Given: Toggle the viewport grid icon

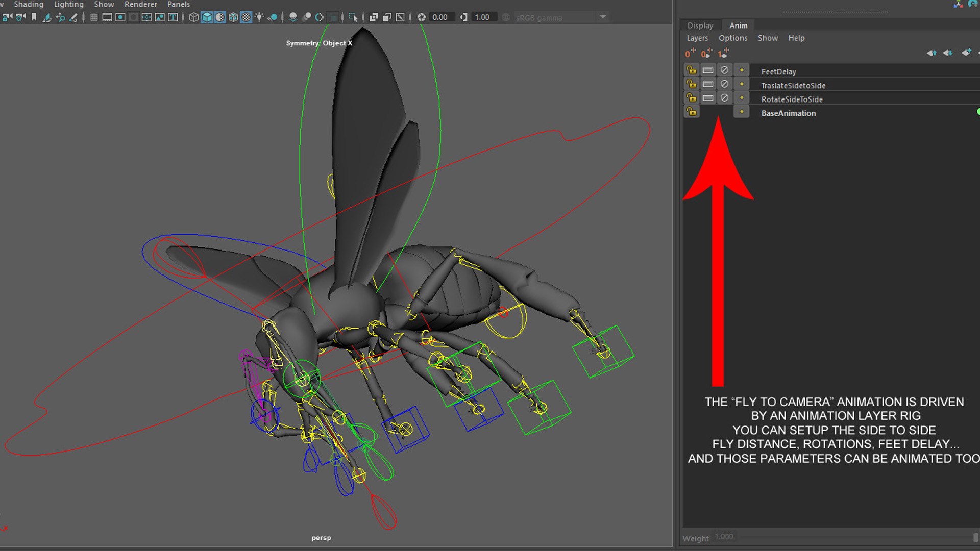Looking at the screenshot, I should [x=94, y=17].
